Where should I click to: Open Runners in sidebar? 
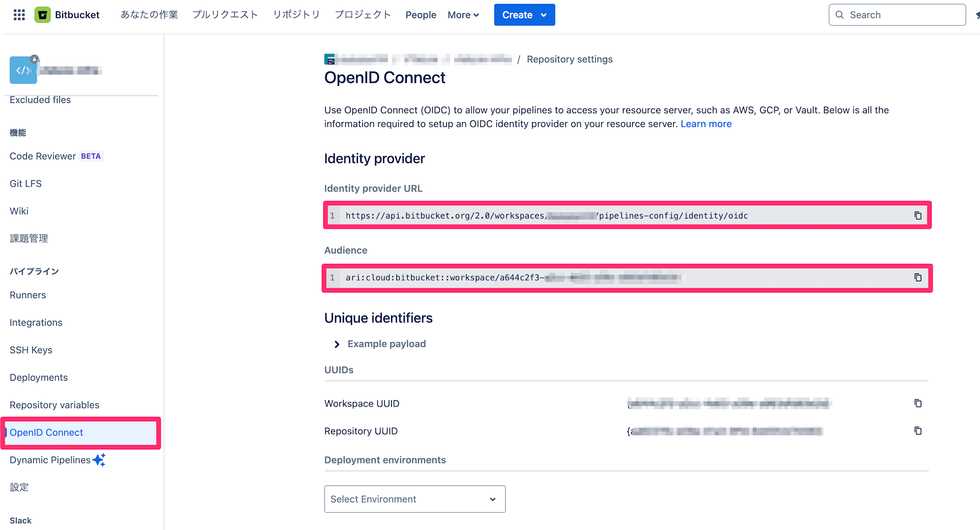[28, 295]
